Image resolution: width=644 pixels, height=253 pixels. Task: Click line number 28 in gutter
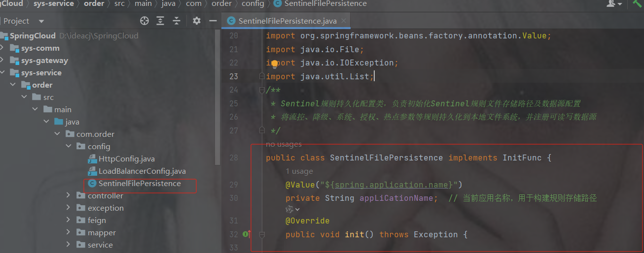[234, 158]
